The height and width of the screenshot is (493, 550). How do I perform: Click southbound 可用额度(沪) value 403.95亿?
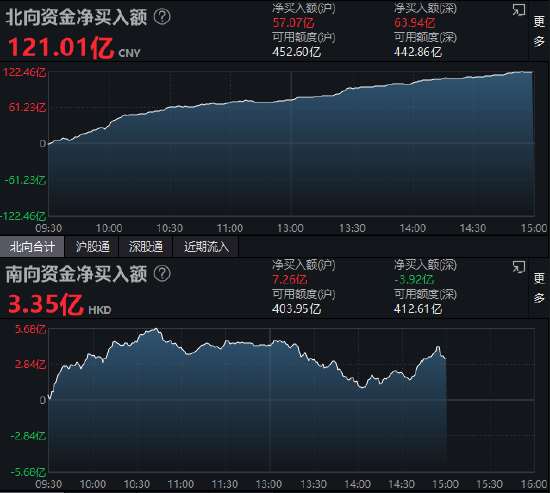296,309
